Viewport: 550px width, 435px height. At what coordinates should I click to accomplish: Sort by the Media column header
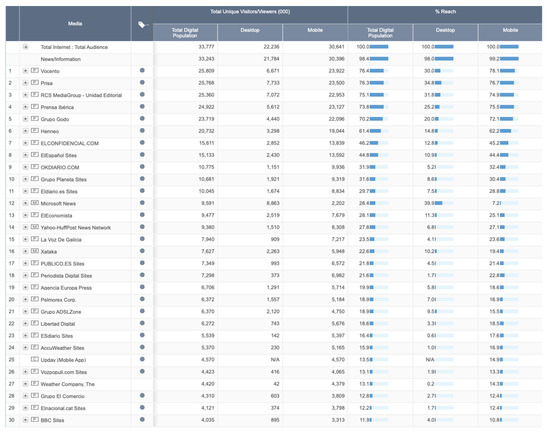(x=75, y=24)
